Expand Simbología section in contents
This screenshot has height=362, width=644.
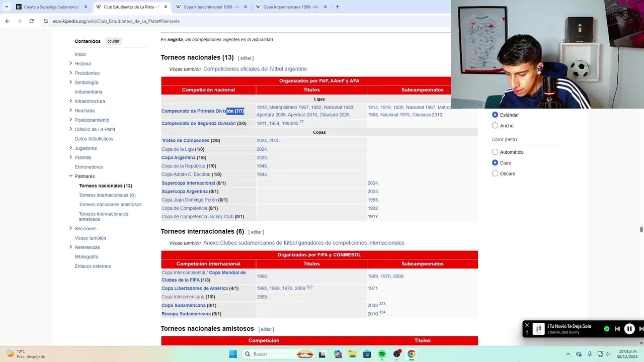70,82
